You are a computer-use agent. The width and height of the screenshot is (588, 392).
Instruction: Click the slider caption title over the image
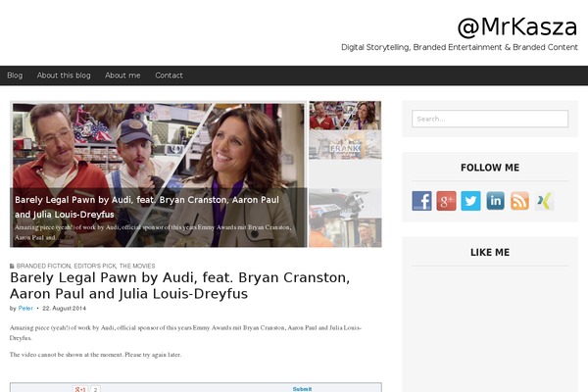coord(147,207)
